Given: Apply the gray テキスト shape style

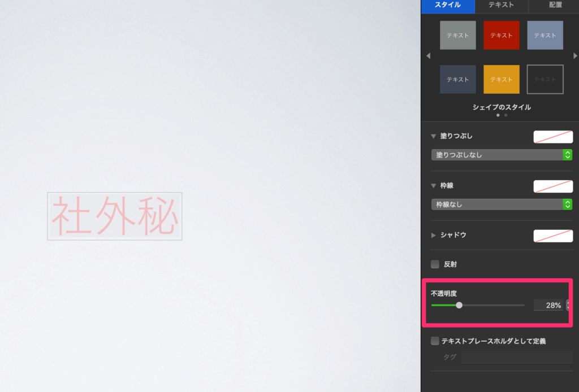Looking at the screenshot, I should [457, 36].
